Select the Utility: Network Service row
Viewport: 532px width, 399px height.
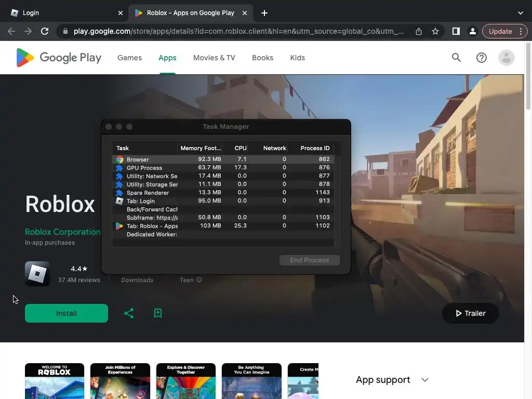tap(223, 176)
